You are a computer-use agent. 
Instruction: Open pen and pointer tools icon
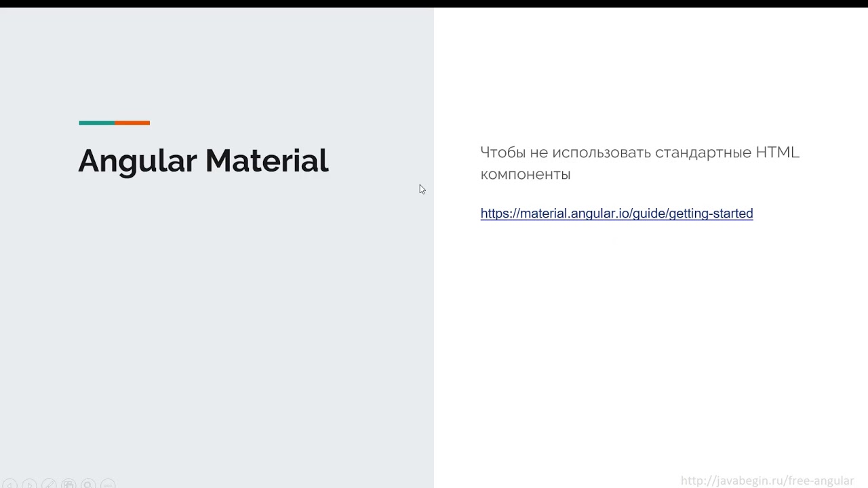[49, 485]
